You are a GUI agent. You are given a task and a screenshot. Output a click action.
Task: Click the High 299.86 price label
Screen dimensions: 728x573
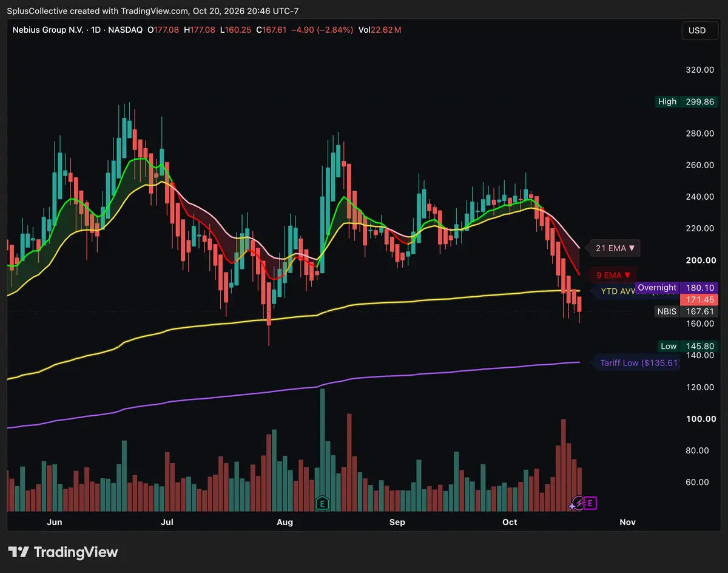pos(687,101)
